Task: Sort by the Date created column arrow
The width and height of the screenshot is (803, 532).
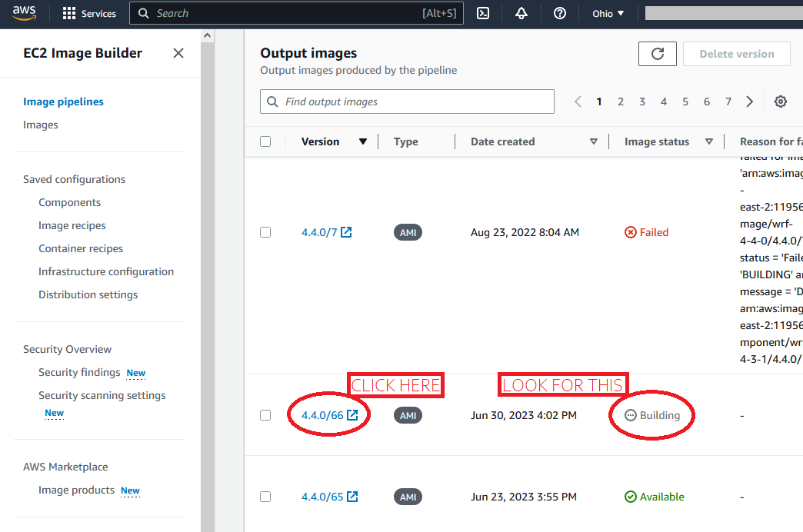Action: (x=594, y=141)
